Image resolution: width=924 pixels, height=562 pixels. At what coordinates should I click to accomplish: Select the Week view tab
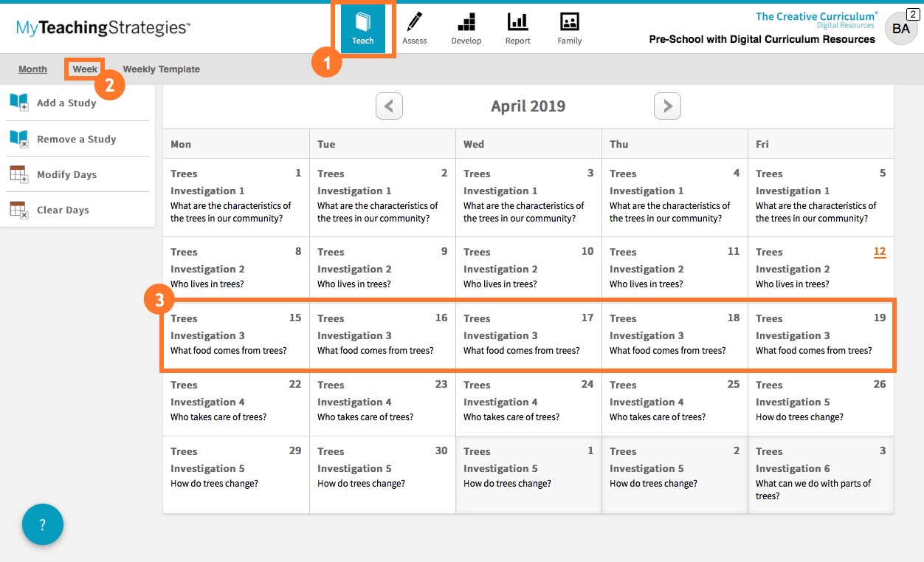[84, 68]
